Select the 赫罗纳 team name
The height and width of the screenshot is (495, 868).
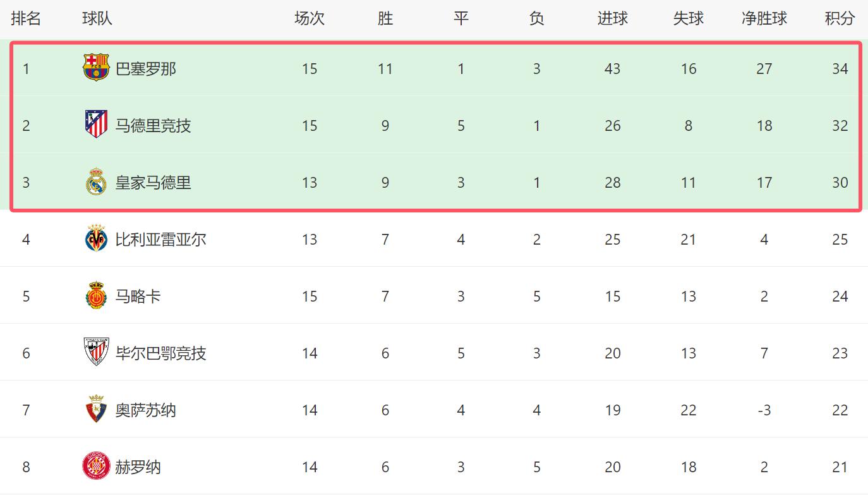pos(138,467)
